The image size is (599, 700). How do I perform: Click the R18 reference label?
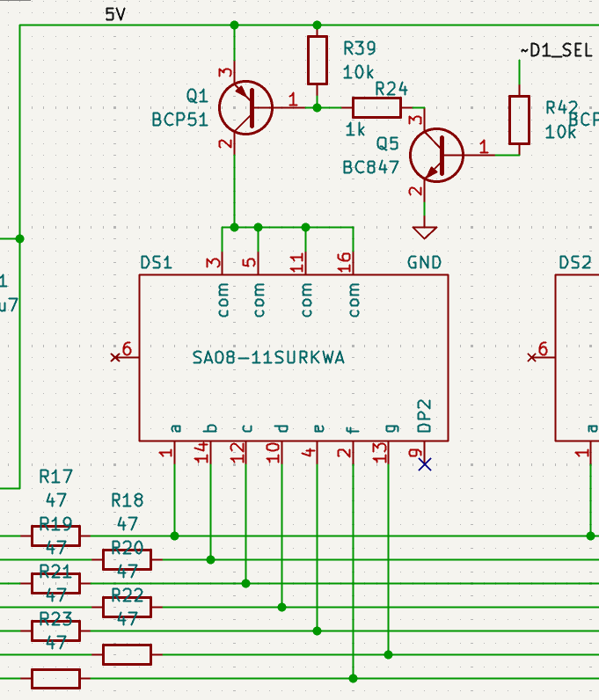point(128,500)
